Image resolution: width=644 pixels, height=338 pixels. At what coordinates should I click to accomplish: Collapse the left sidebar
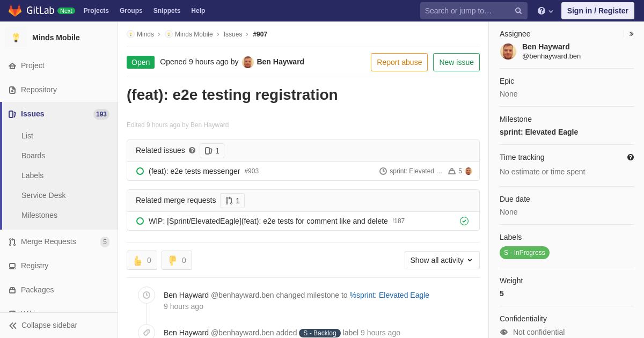pyautogui.click(x=43, y=325)
